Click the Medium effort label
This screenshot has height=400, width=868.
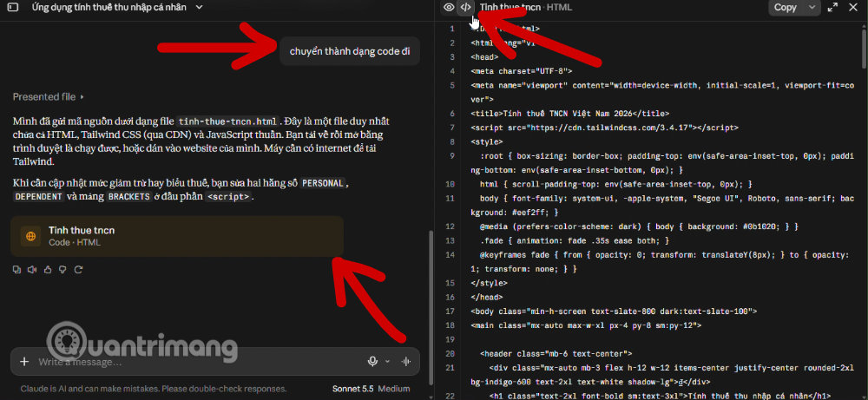(394, 389)
